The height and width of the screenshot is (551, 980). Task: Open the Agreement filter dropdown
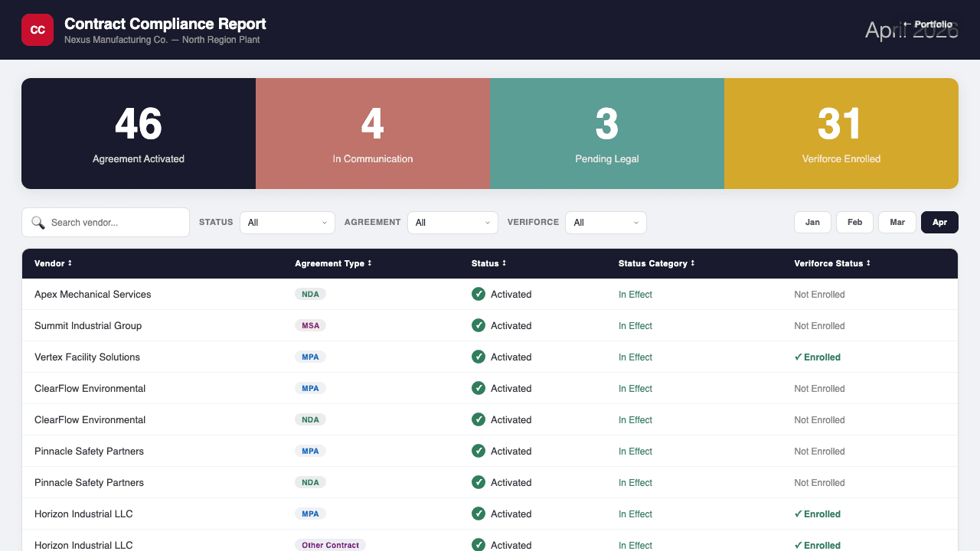[x=452, y=222]
